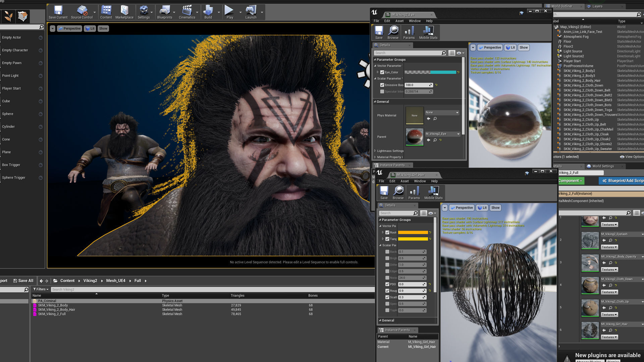The height and width of the screenshot is (362, 644).
Task: Open Phys Material None dropdown
Action: (x=442, y=113)
